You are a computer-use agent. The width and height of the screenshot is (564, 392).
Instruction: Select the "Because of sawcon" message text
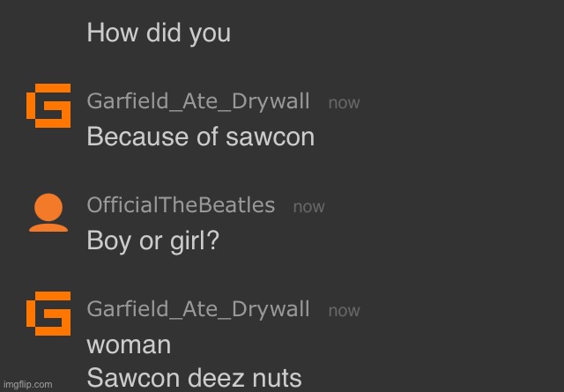click(200, 137)
